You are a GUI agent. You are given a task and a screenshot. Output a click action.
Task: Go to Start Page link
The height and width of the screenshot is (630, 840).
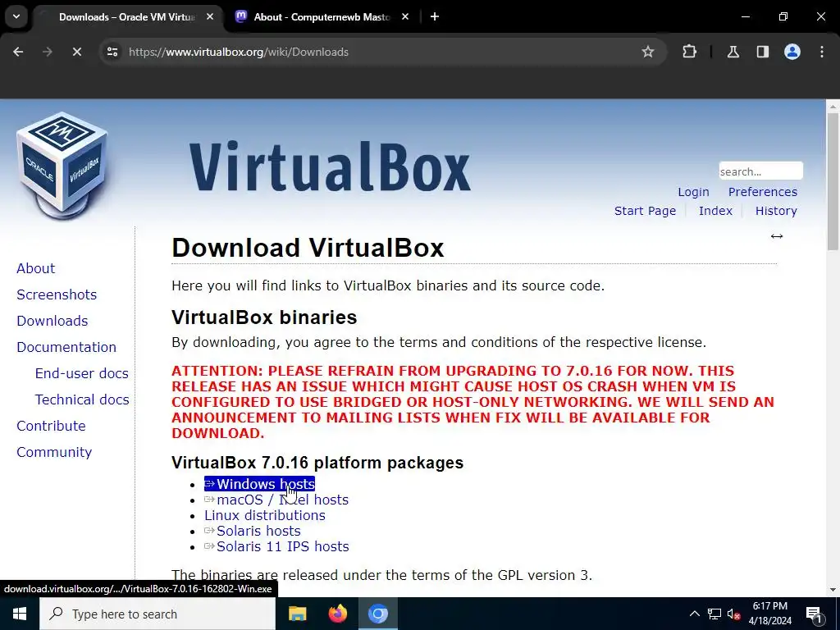tap(645, 211)
